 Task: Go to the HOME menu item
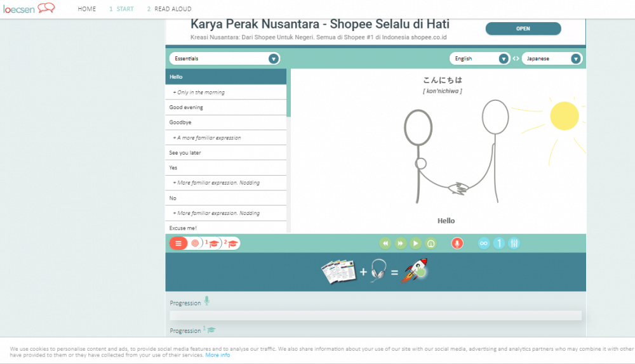[x=87, y=10]
